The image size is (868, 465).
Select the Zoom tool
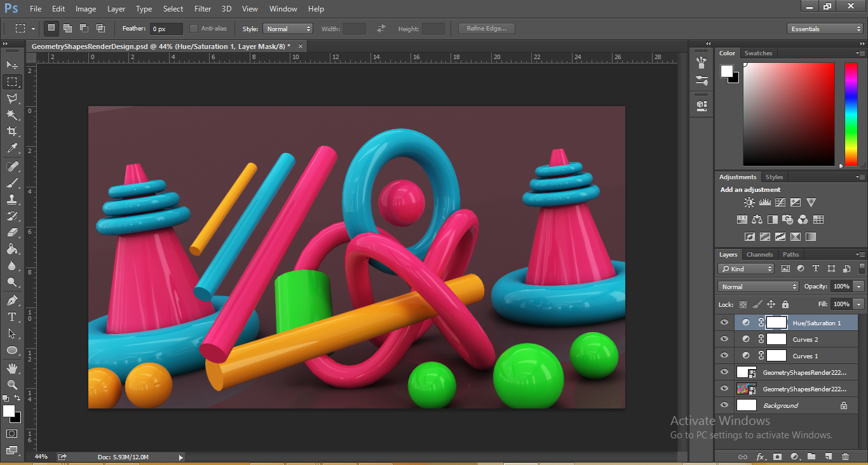(11, 384)
